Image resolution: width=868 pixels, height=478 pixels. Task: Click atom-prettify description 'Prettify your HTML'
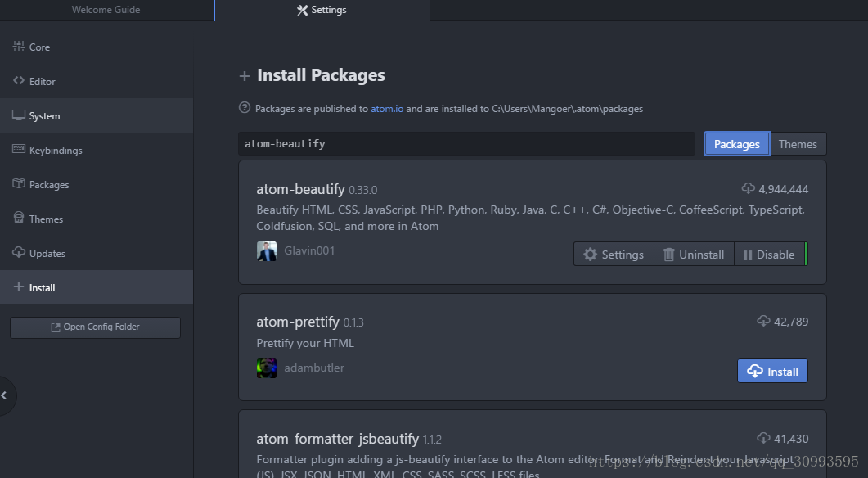point(305,344)
